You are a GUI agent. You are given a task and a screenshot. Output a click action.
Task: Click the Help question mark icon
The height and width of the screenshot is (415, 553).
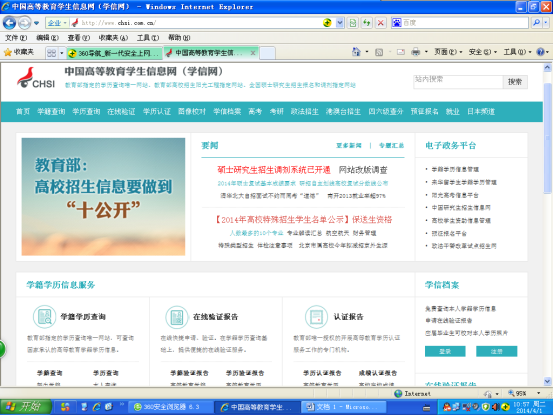540,52
